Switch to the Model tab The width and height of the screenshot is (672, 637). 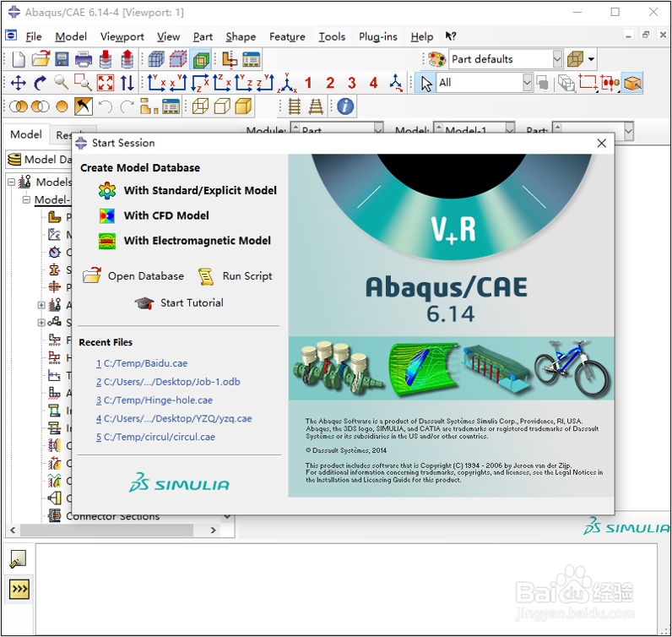(26, 134)
